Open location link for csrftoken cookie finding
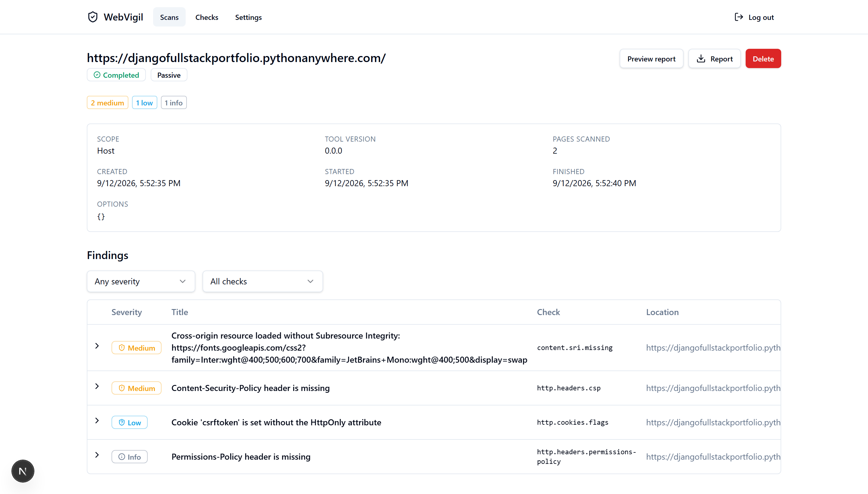868x494 pixels. click(713, 422)
